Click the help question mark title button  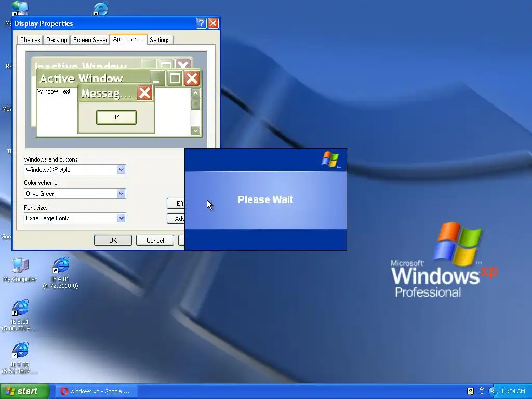coord(201,23)
